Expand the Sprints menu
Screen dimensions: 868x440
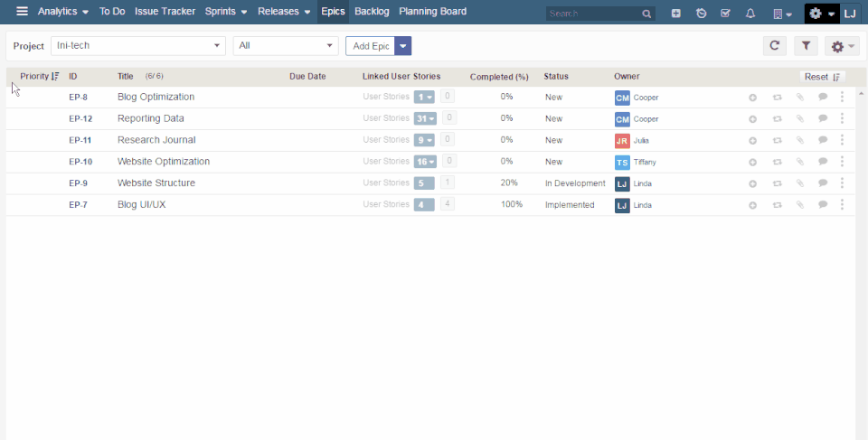pyautogui.click(x=226, y=12)
